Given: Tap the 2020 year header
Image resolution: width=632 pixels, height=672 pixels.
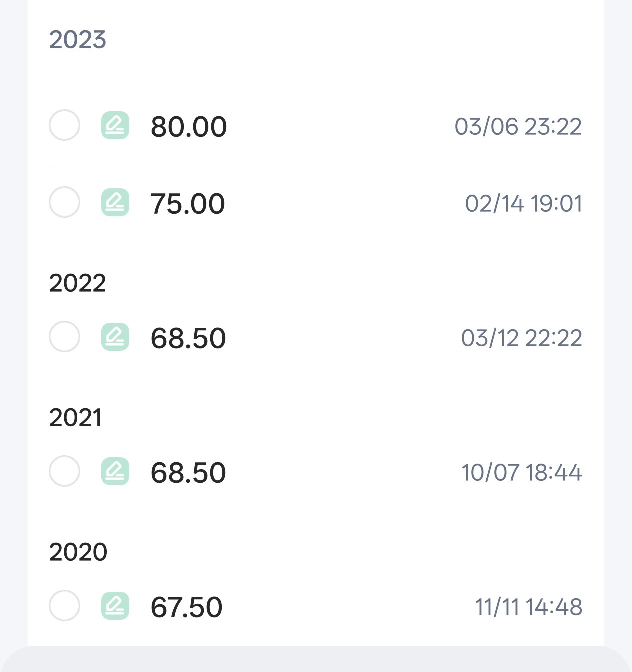Looking at the screenshot, I should point(78,552).
